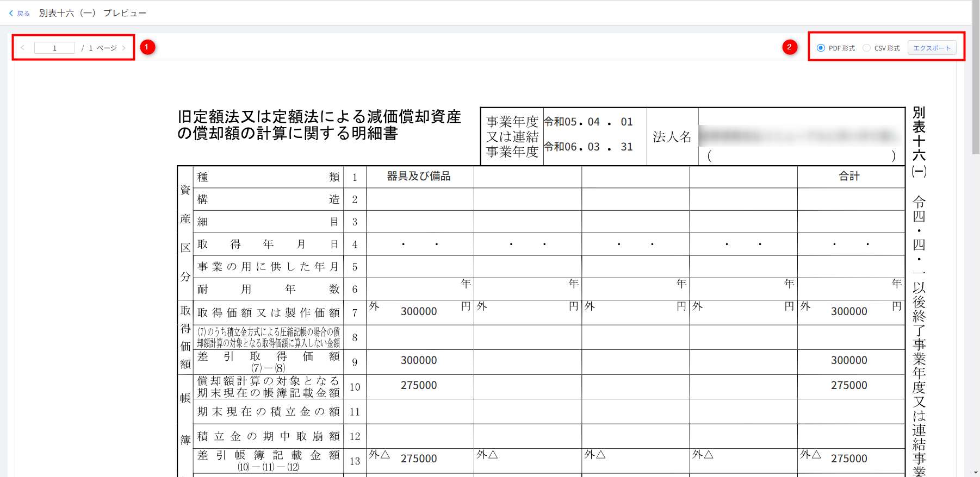The height and width of the screenshot is (477, 980).
Task: Click the 事業年度又は連結事業年度 label
Action: tap(512, 137)
